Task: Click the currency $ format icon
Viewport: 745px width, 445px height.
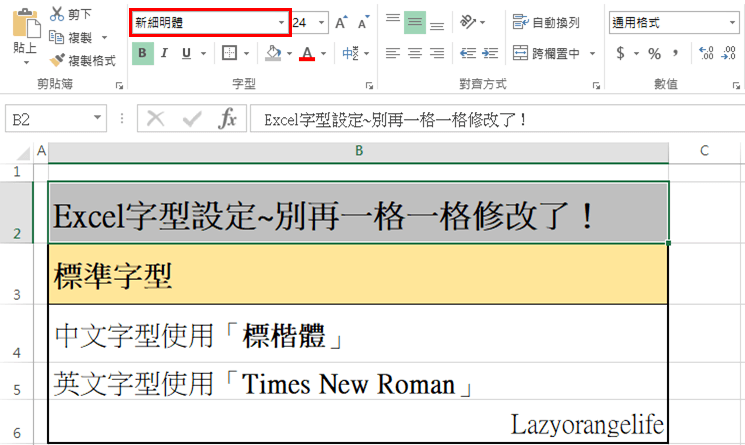Action: [x=621, y=53]
